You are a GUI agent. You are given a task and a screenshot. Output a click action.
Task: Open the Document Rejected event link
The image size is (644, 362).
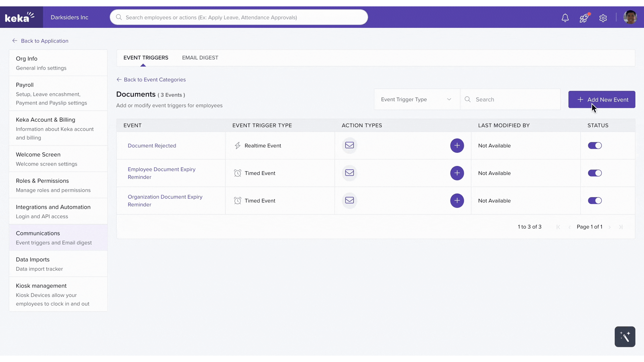[x=152, y=145]
